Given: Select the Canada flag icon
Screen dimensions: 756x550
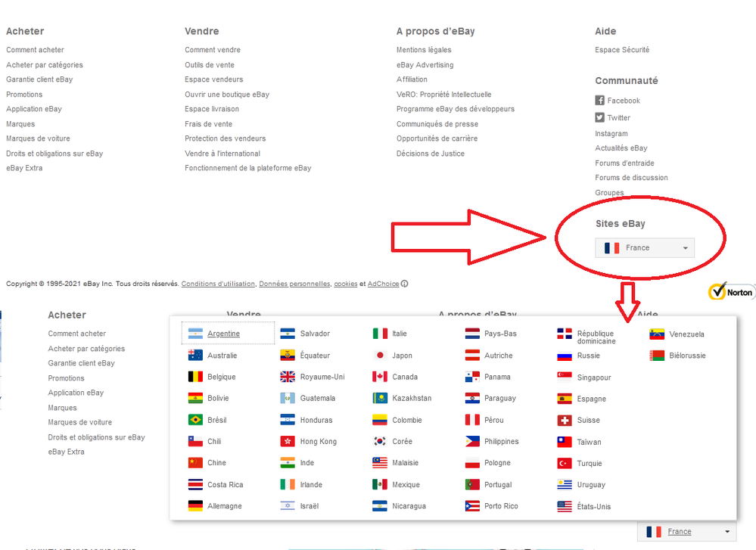Looking at the screenshot, I should point(380,377).
